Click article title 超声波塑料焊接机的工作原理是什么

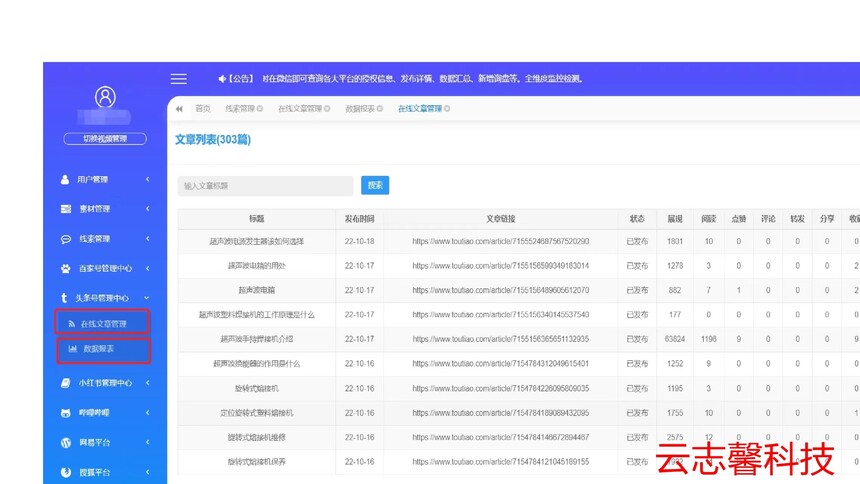coord(257,315)
